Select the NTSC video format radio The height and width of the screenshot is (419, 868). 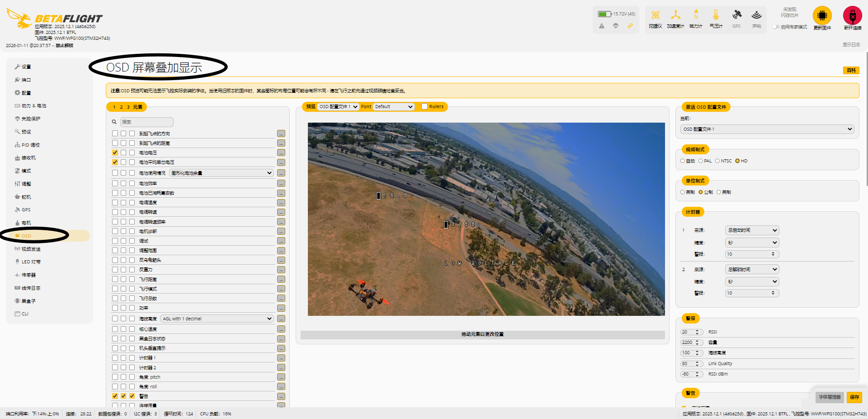717,161
